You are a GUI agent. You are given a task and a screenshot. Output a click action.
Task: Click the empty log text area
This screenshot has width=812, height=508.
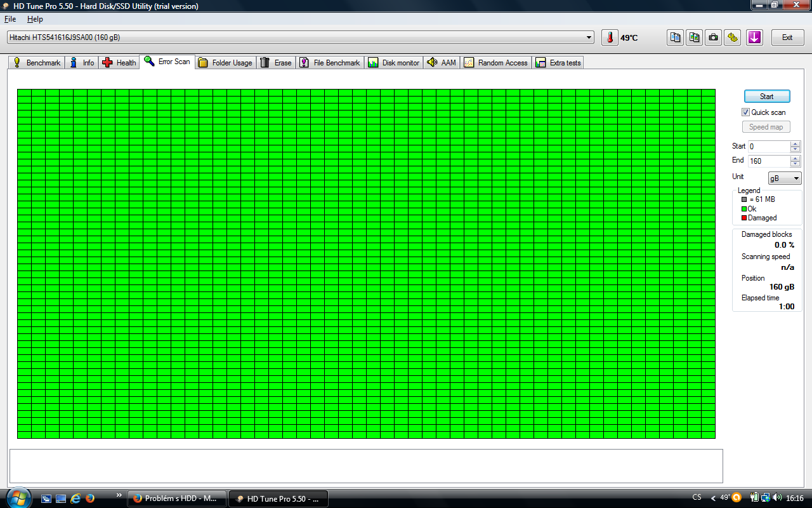pos(366,466)
